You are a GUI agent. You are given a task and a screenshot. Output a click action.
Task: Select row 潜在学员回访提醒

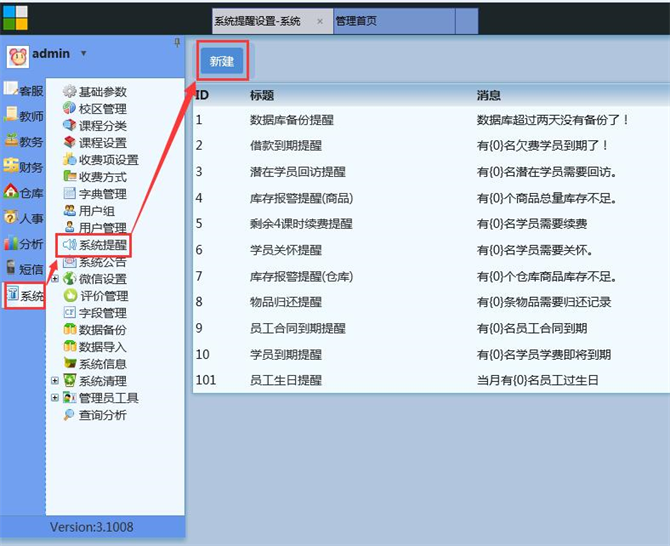click(x=431, y=172)
